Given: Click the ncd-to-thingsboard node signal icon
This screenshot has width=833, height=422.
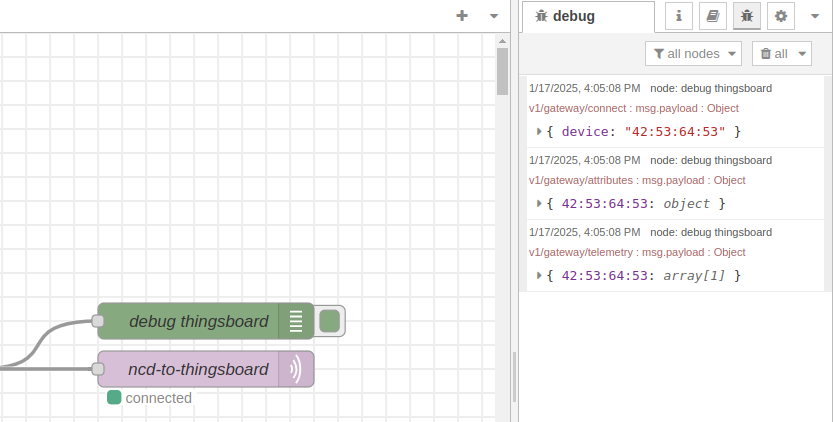Looking at the screenshot, I should 296,369.
